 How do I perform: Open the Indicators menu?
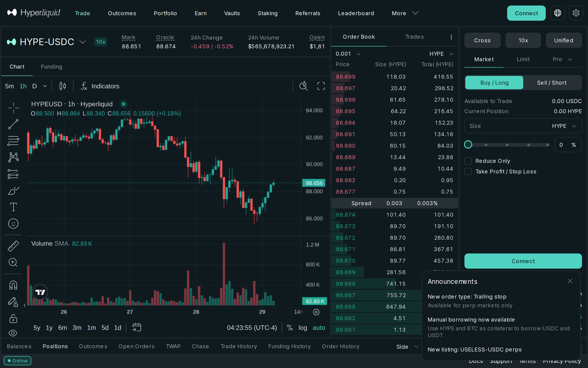[100, 86]
